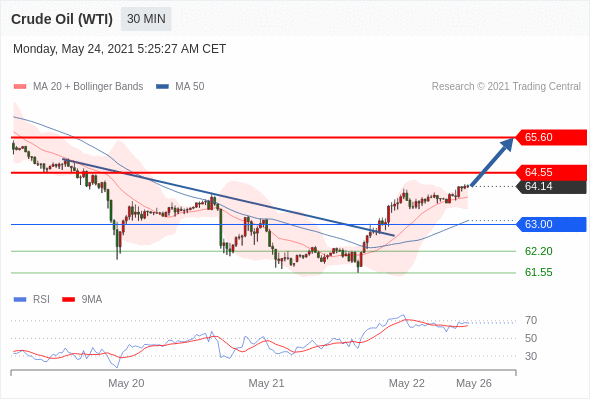Select the 65.60 resistance price tag
This screenshot has width=590, height=400.
point(551,137)
